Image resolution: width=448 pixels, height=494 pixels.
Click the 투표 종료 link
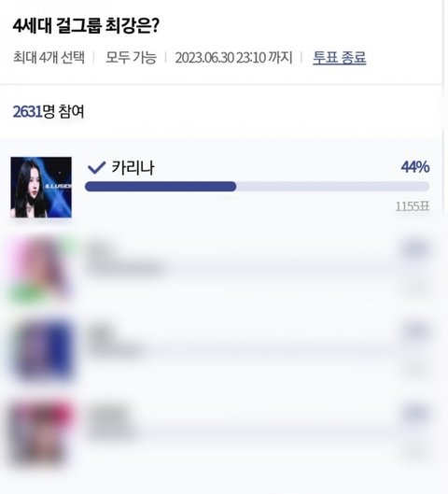coord(339,58)
